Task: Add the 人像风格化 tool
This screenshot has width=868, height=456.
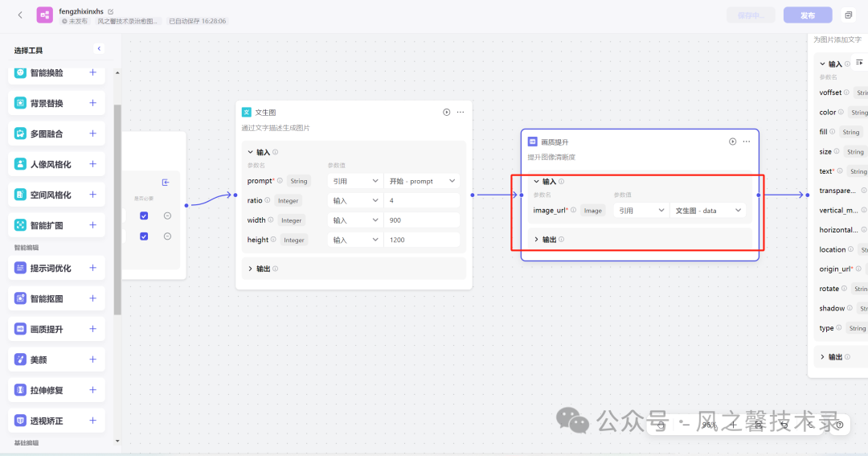Action: coord(93,164)
